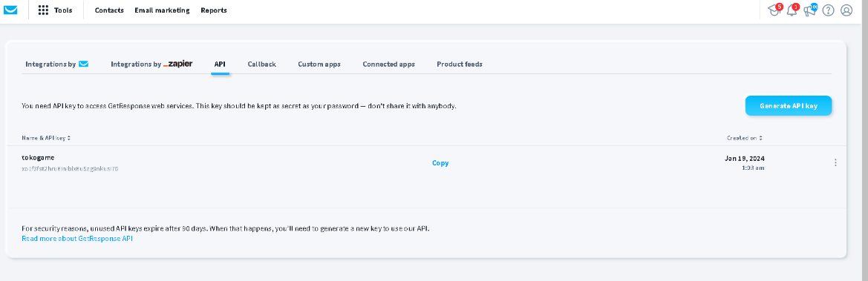Screen dimensions: 868x281
Task: Sort by Name & API key column
Action: coord(46,138)
